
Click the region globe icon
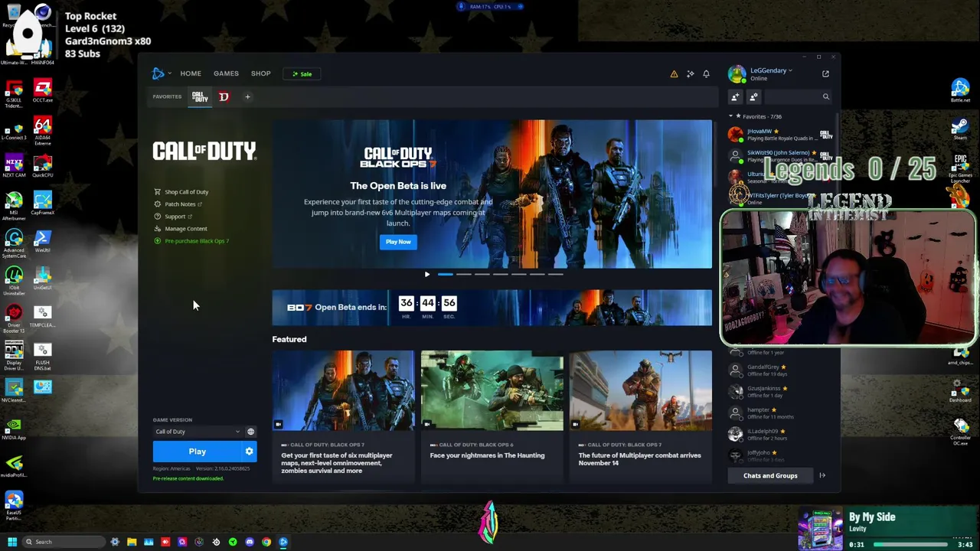pyautogui.click(x=250, y=432)
